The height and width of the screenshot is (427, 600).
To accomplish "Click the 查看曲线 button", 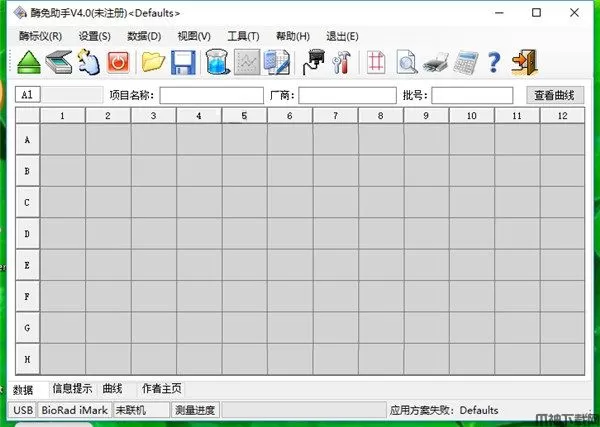I will pyautogui.click(x=555, y=95).
